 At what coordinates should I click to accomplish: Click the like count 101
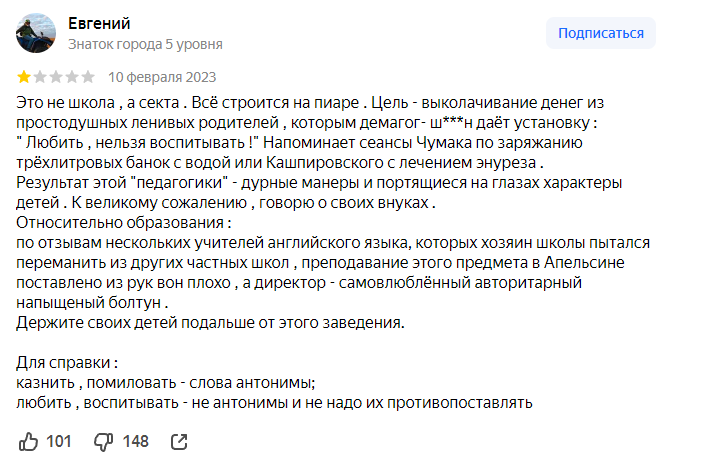pos(59,441)
